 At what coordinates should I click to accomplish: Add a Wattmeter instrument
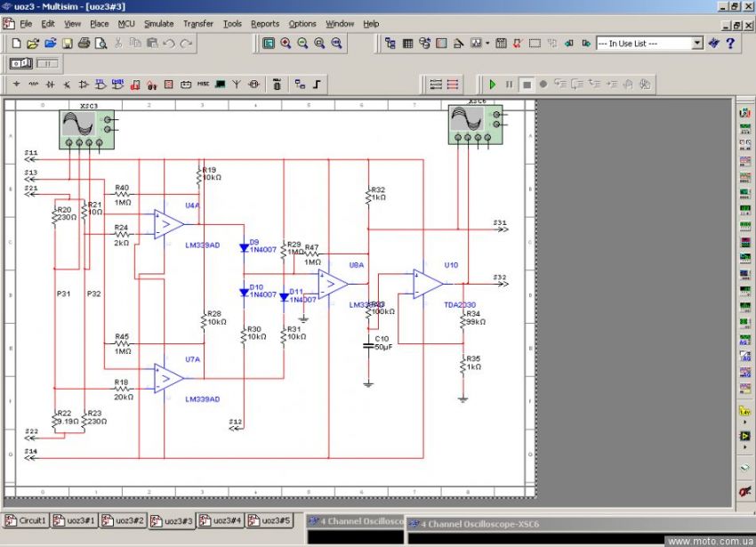click(x=745, y=144)
